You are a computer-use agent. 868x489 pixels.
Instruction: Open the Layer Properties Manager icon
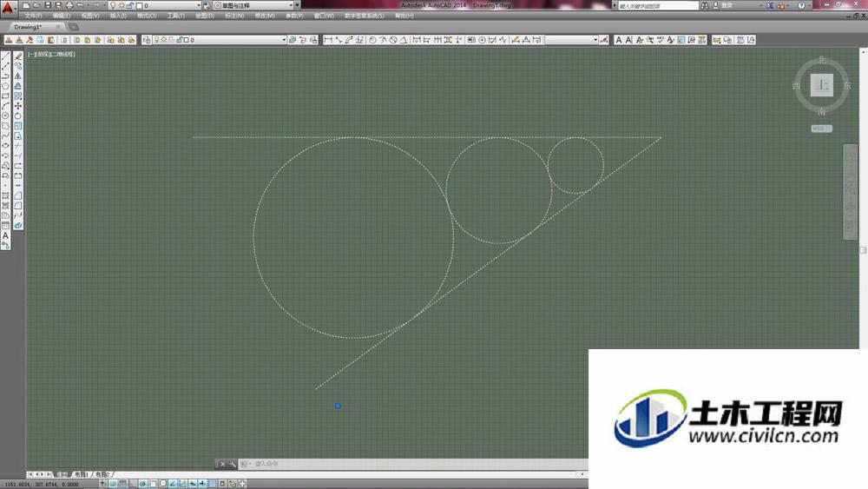147,40
